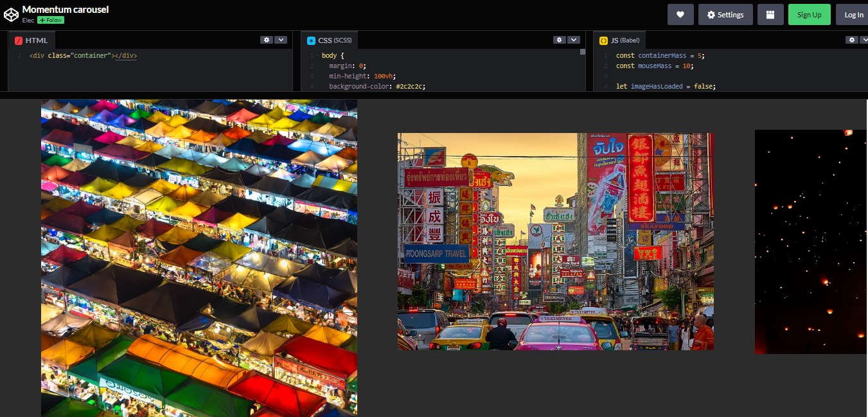The width and height of the screenshot is (868, 417).
Task: Expand the CSS editor options chevron
Action: coord(574,39)
